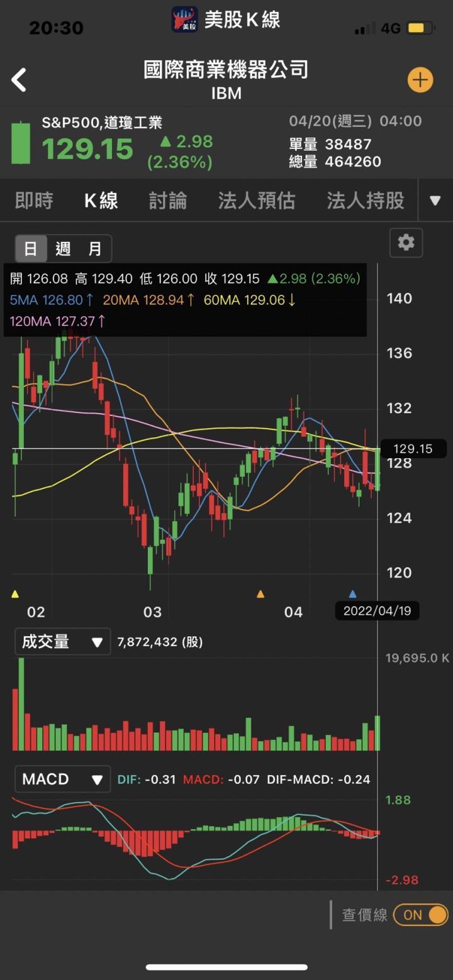Tap the orange triangle marker near 04

tap(260, 593)
